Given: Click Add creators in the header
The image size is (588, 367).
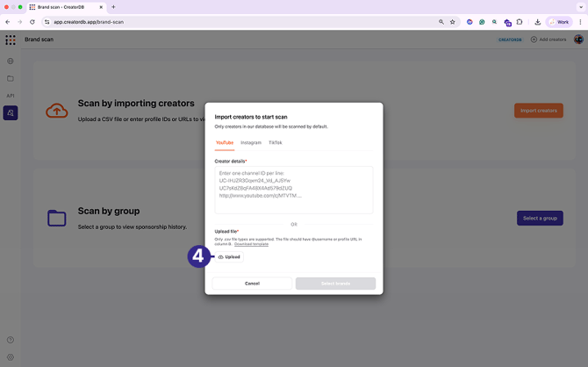Looking at the screenshot, I should 549,40.
